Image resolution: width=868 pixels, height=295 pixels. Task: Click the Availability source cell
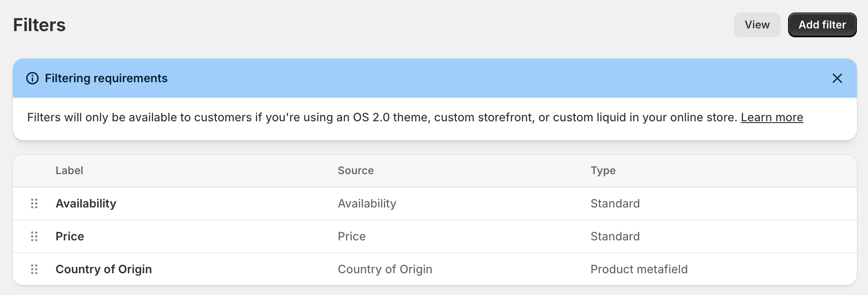367,203
